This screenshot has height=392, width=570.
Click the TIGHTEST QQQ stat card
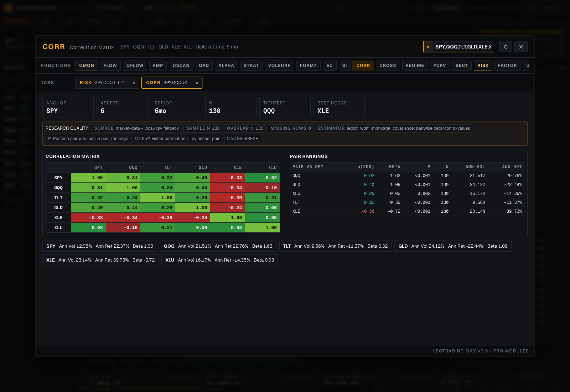coord(285,107)
